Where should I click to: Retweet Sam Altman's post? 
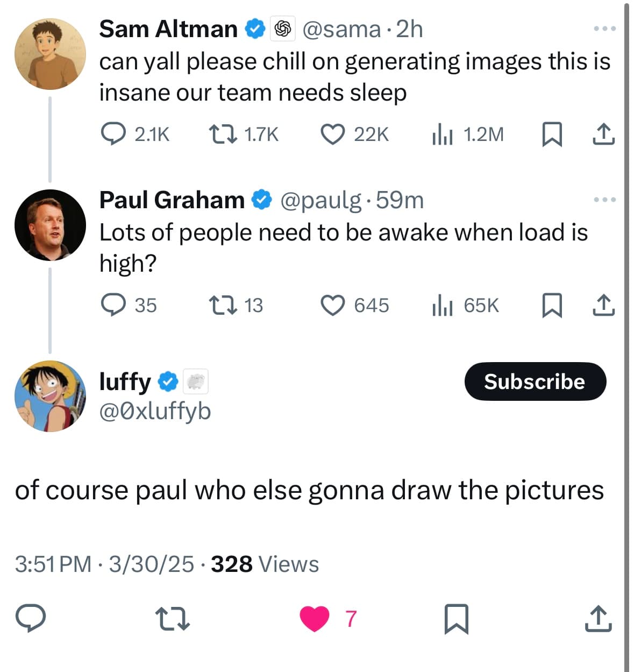[223, 134]
